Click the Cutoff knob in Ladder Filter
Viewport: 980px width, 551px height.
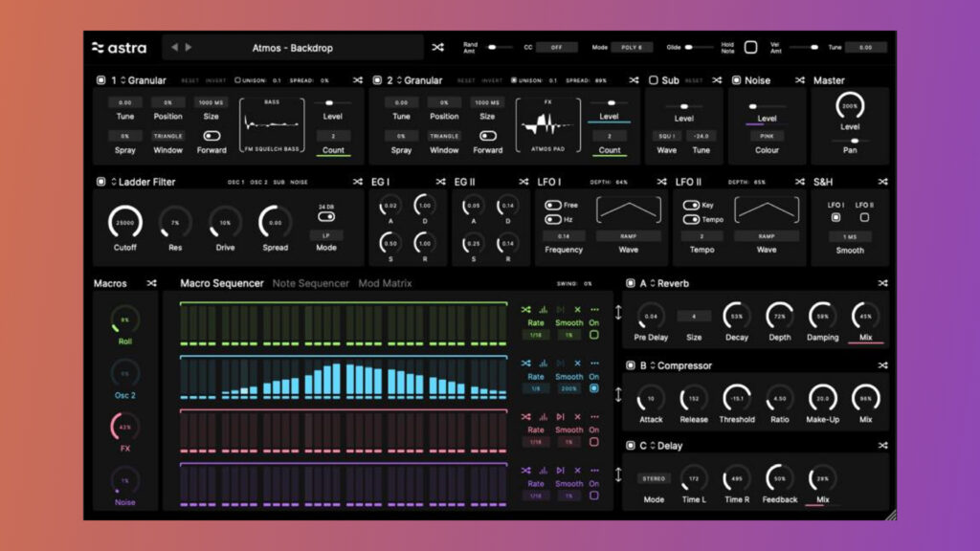point(124,222)
